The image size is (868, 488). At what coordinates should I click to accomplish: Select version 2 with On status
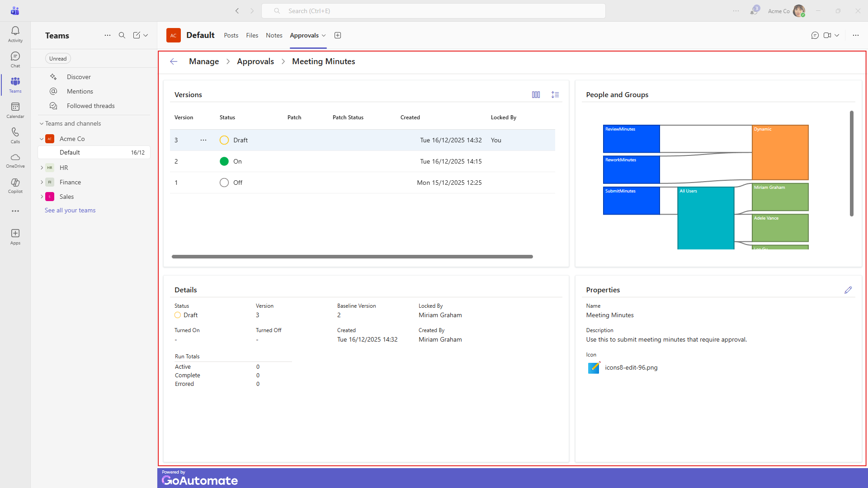[x=237, y=161]
